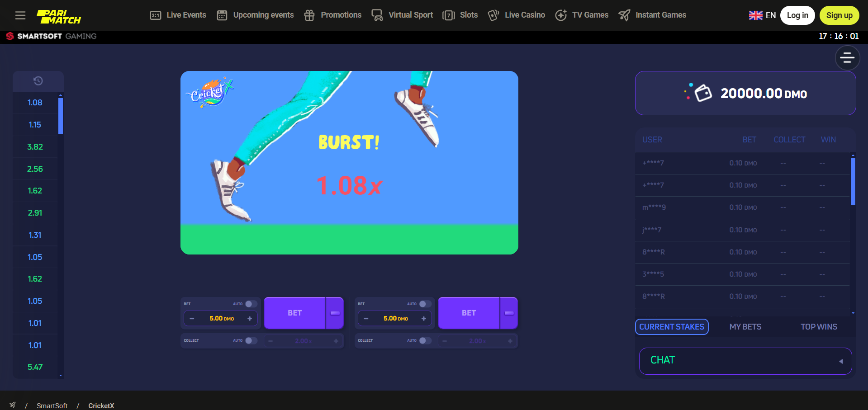Click the round history clock icon

coord(38,81)
